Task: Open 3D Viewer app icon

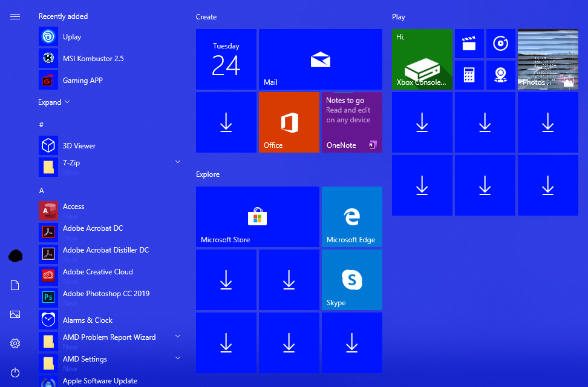Action: coord(48,145)
